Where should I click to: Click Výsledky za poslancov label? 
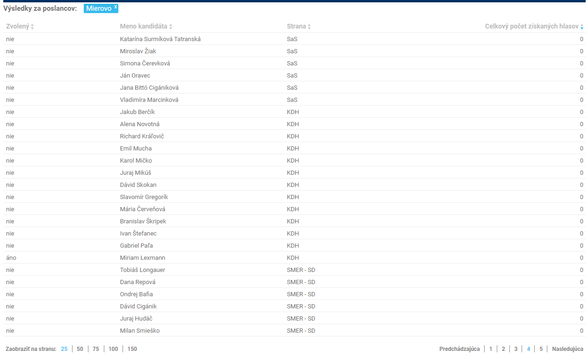coord(40,8)
